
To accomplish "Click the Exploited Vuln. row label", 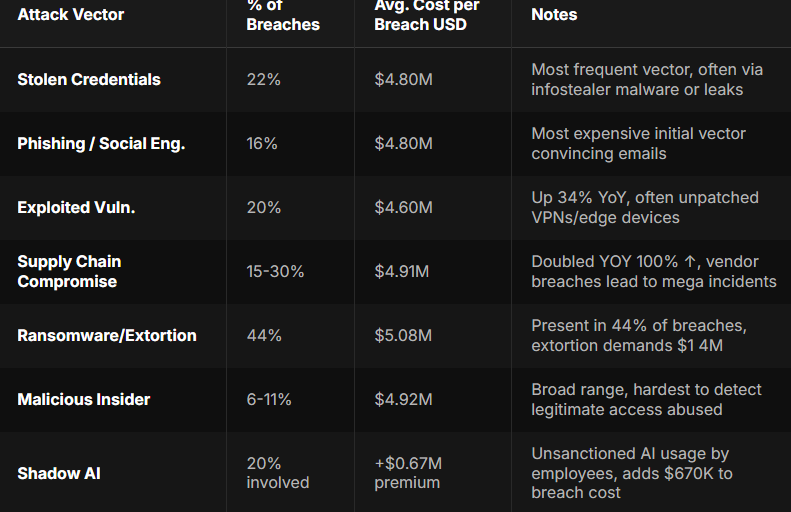I will (x=76, y=207).
